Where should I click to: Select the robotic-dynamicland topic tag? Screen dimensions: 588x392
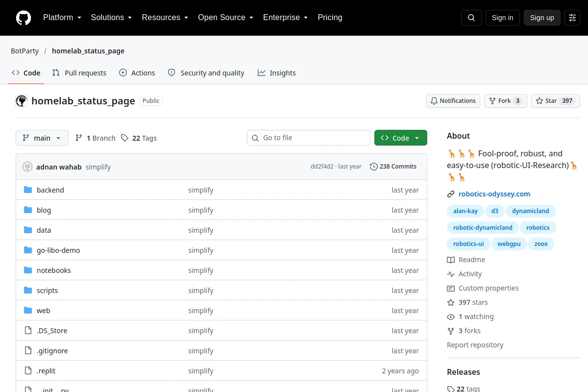(x=483, y=227)
